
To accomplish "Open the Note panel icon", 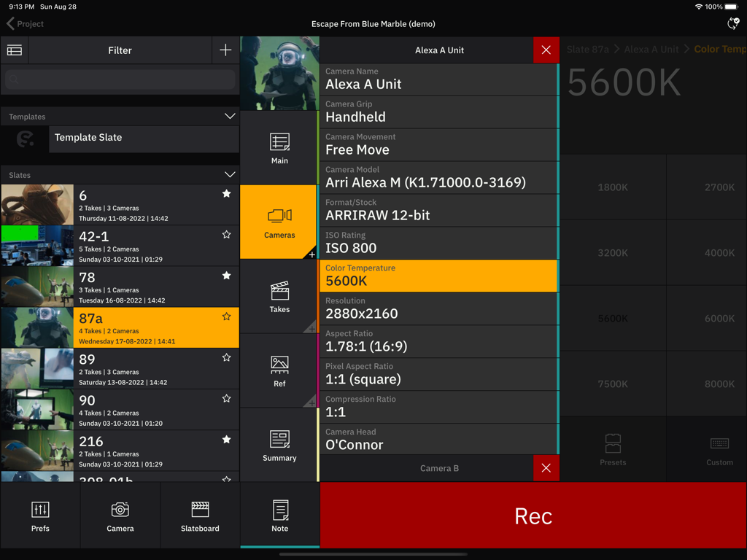I will click(x=279, y=514).
